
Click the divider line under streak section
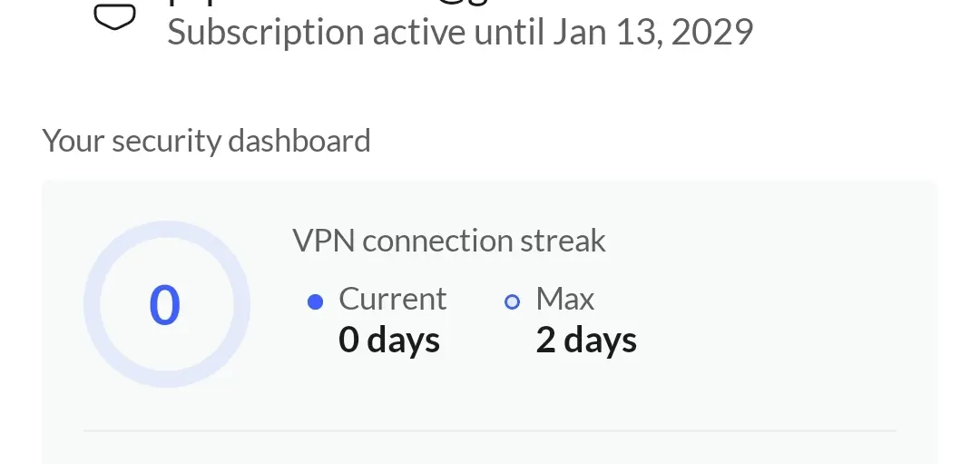click(490, 430)
